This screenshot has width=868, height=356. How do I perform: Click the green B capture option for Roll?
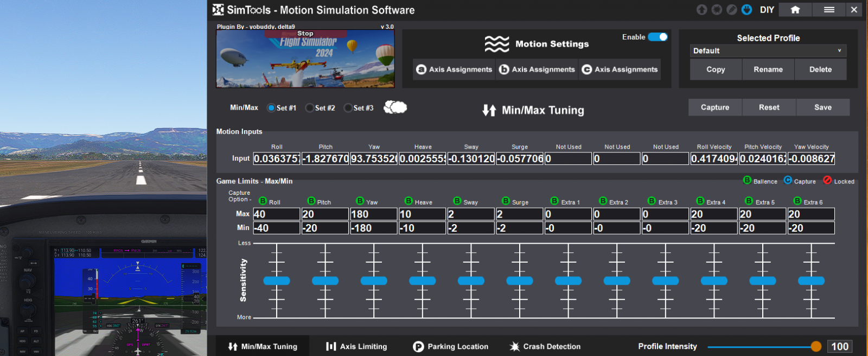click(x=263, y=201)
